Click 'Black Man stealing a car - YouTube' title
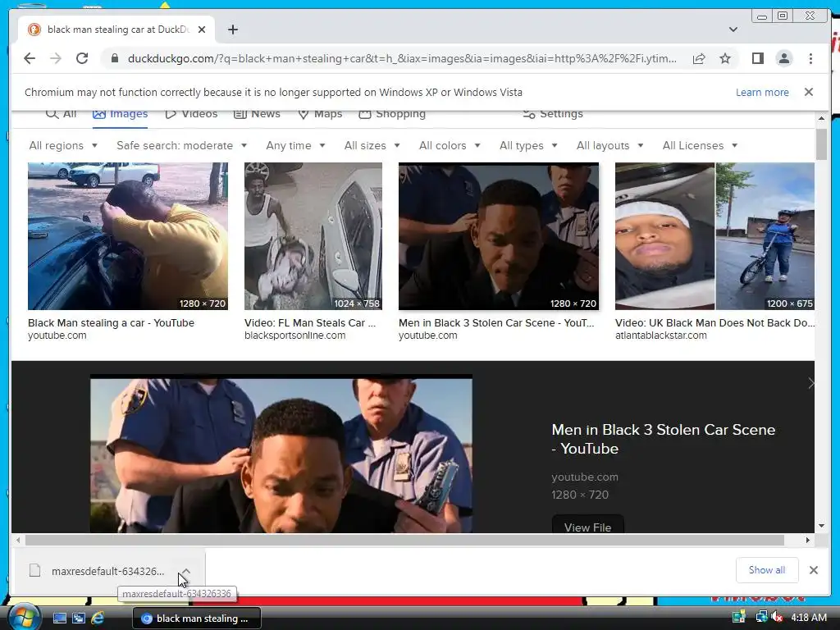 111,322
